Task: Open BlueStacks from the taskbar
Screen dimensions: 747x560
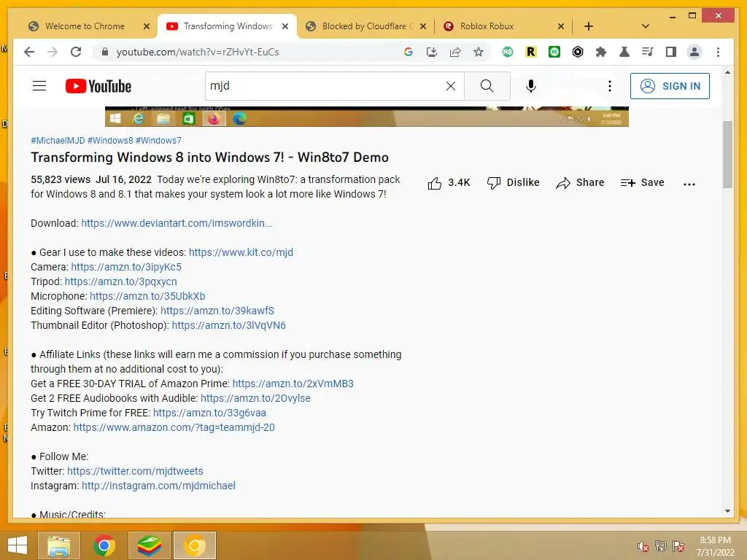Action: (x=150, y=545)
